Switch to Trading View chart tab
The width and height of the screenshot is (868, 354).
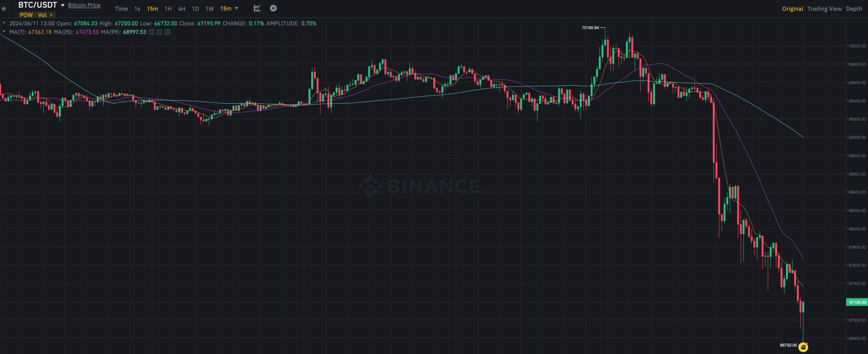coord(824,9)
